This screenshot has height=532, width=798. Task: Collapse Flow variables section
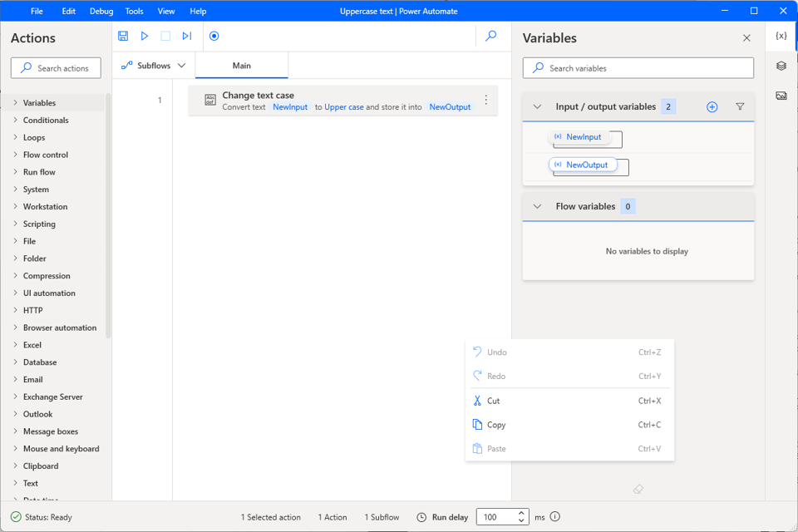[x=537, y=207]
